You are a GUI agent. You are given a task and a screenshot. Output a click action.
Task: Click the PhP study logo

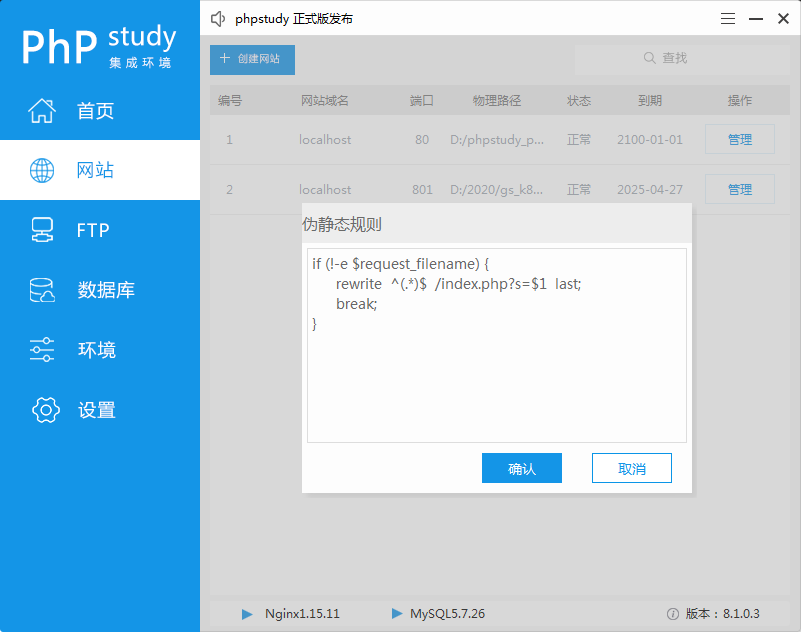(99, 45)
